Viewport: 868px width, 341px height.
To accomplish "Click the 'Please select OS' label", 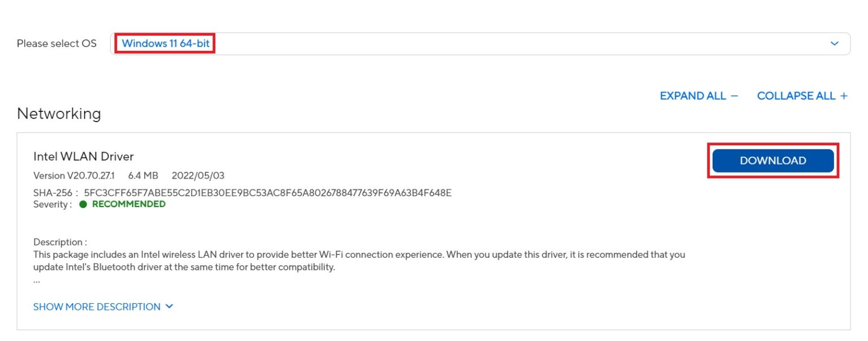I will point(57,44).
